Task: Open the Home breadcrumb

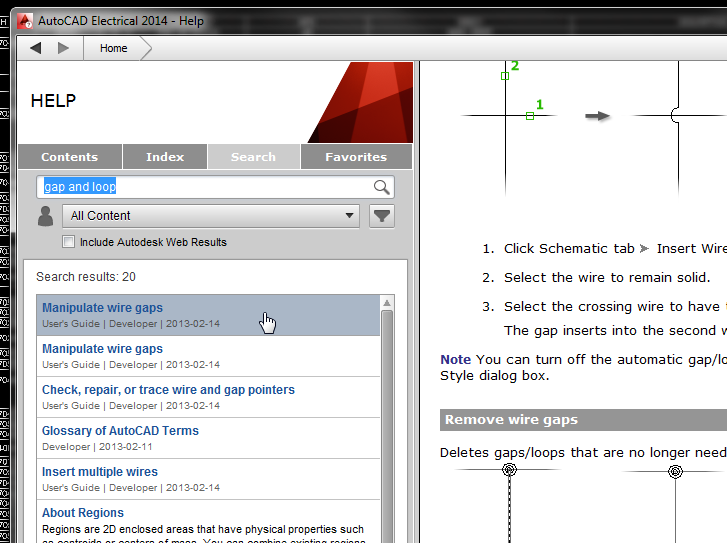Action: [x=114, y=48]
